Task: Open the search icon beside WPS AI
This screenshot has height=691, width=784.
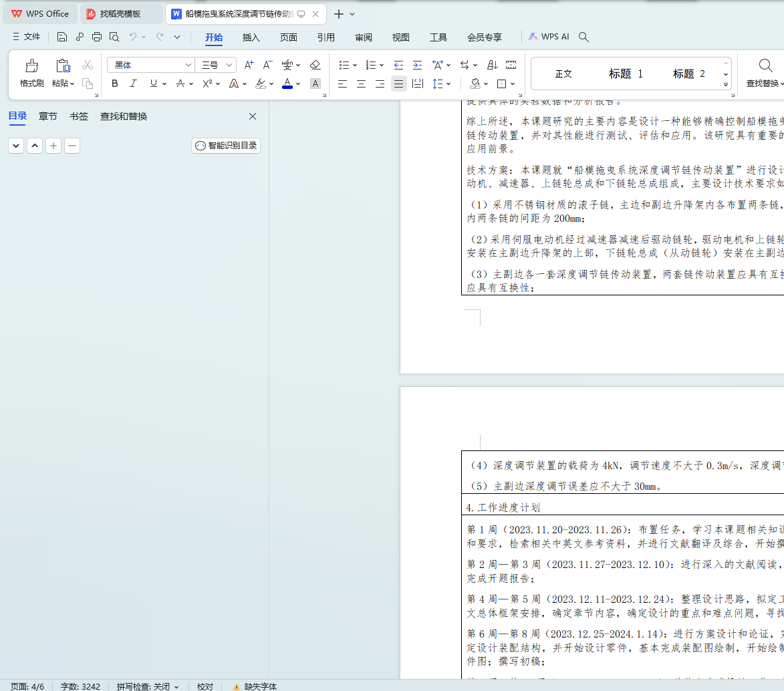Action: pos(583,37)
